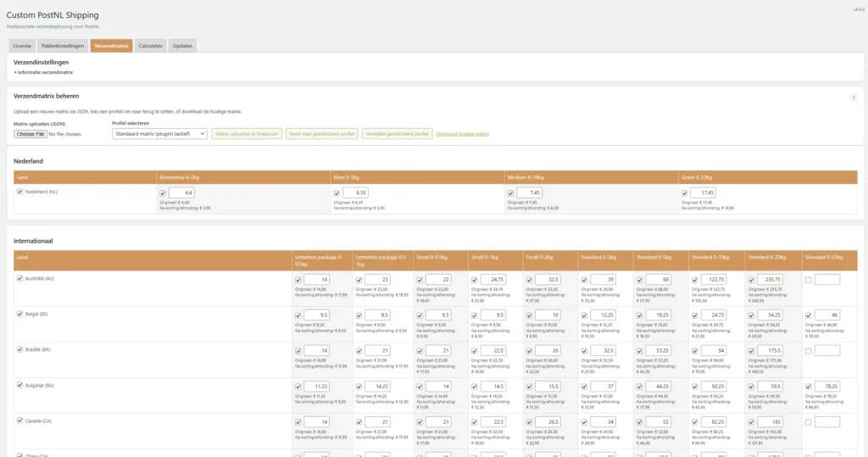Click Reset naar geselecteerd profiel button
Viewport: 868px width, 457px height.
[x=321, y=133]
